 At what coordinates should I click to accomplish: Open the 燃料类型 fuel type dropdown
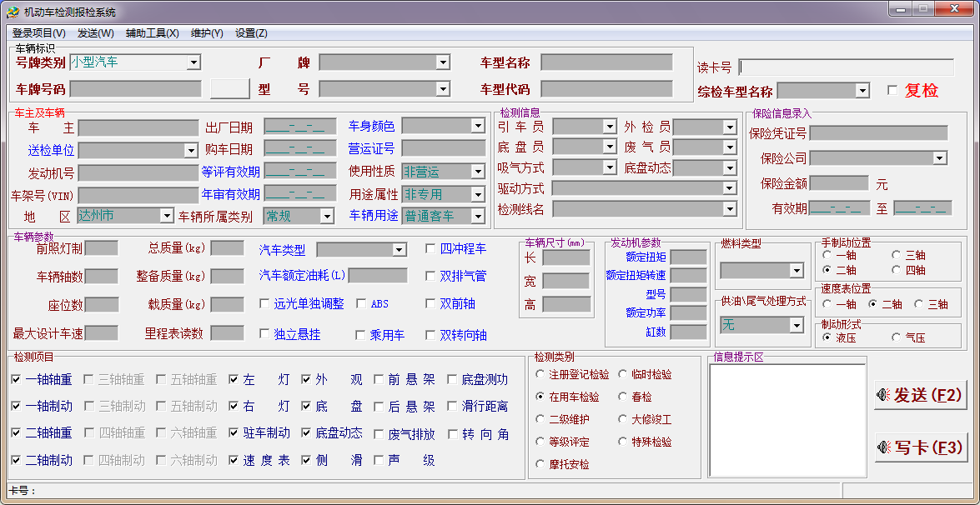795,271
